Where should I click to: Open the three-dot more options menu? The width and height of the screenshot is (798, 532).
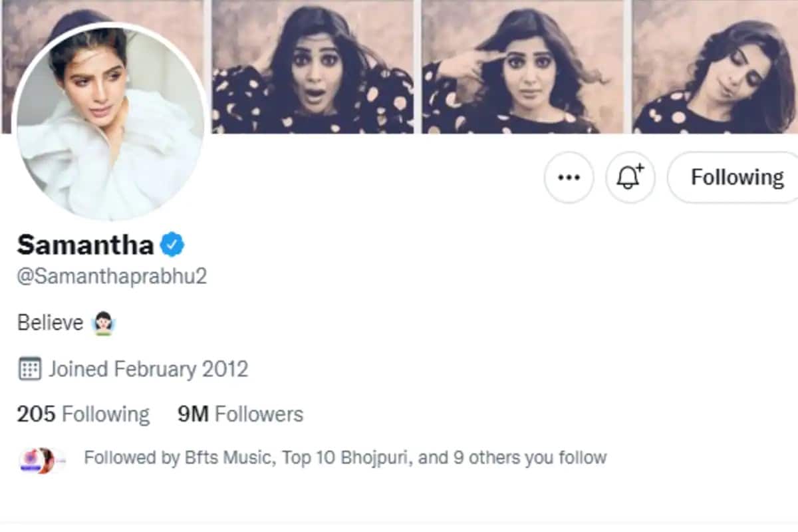click(x=569, y=178)
